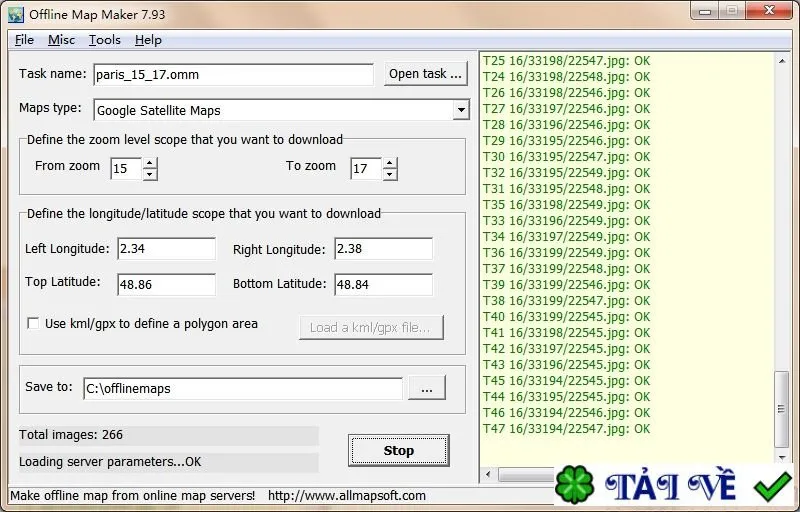Enable Use kml/gpx to define polygon area

tap(33, 323)
